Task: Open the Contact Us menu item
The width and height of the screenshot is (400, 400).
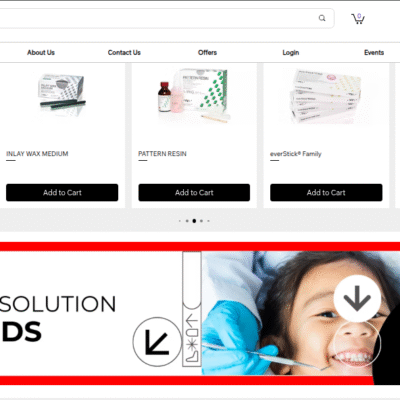Action: pyautogui.click(x=124, y=52)
